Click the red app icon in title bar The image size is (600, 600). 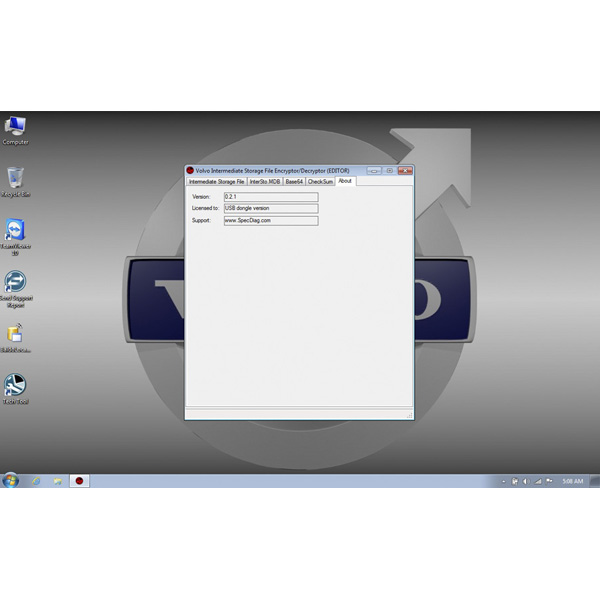(190, 171)
